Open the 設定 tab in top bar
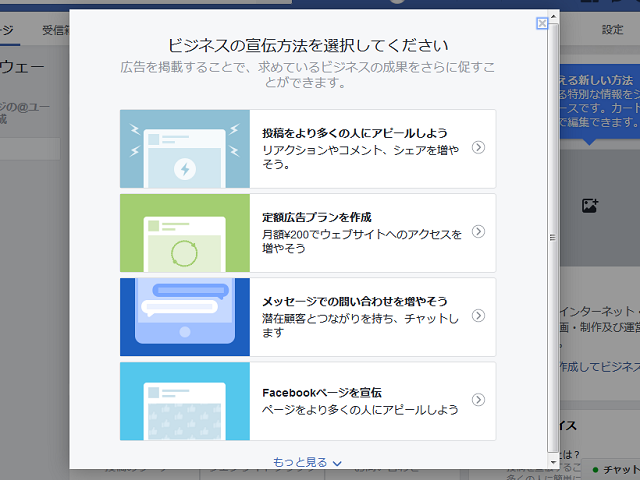This screenshot has width=640, height=480. [612, 30]
